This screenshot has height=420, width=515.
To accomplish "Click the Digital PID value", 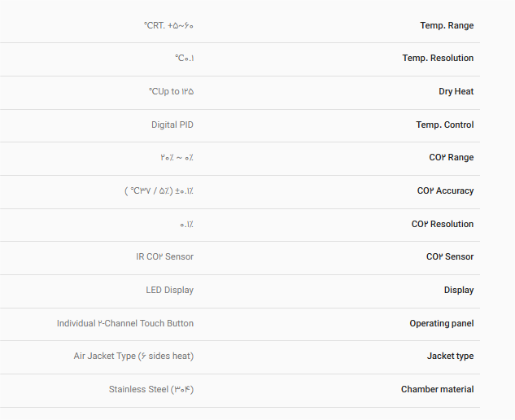I will (x=172, y=125).
